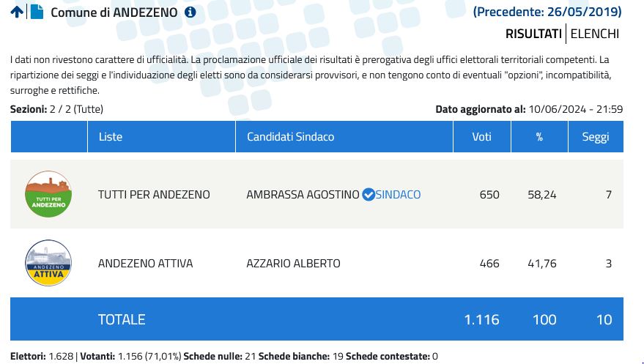Viewport: 644px width, 364px height.
Task: Click the TOTALE row label
Action: pyautogui.click(x=122, y=319)
